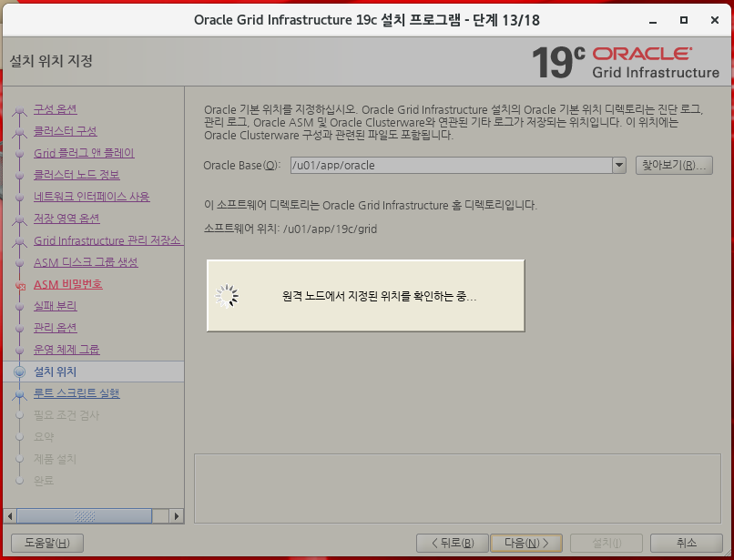Navigate to 실패 분리 step
This screenshot has height=560, width=734.
click(x=56, y=306)
